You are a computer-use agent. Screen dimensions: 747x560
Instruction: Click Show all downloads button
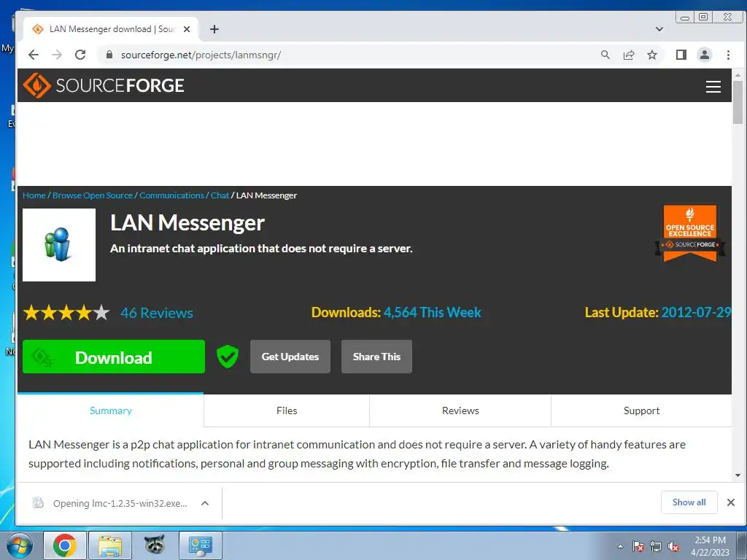point(689,502)
